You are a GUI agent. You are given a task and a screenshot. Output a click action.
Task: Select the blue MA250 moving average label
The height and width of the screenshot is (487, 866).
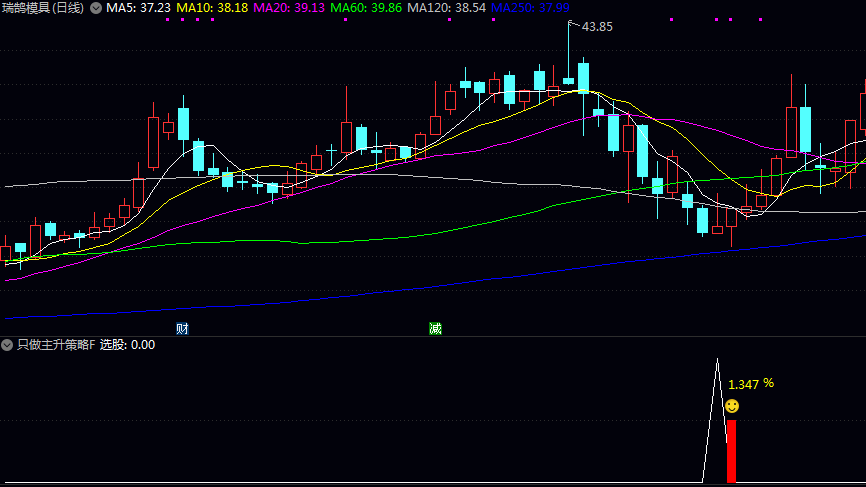point(531,8)
